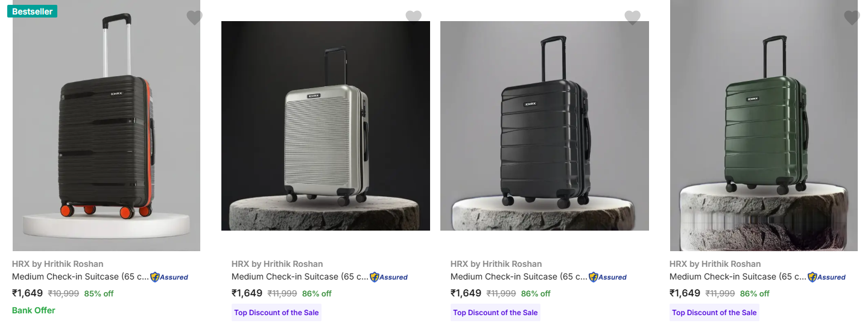Click Top Discount of the Sale on silver suitcase
This screenshot has width=868, height=326.
276,313
